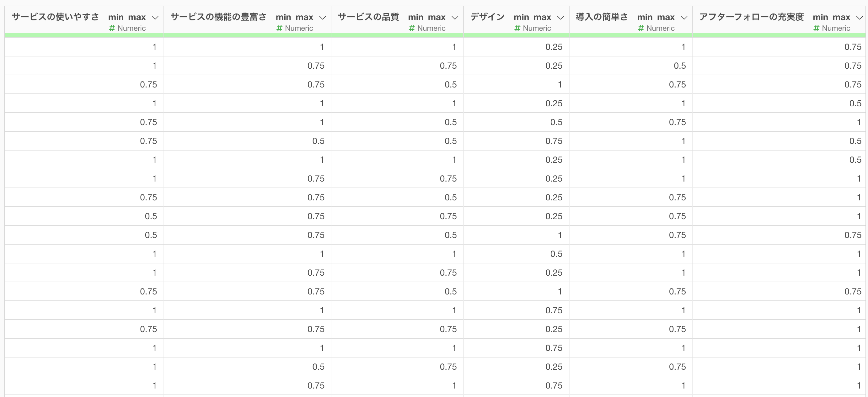The image size is (868, 397).
Task: Open the サービスの機能の豊富さ__min_max column dropdown arrow
Action: coord(323,18)
